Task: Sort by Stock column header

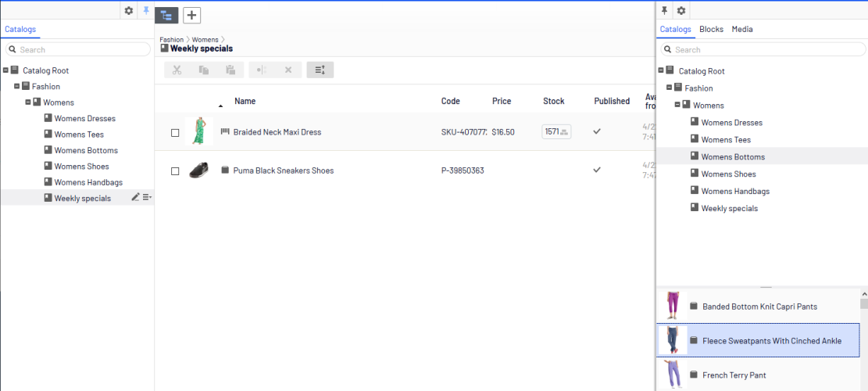Action: [x=554, y=101]
